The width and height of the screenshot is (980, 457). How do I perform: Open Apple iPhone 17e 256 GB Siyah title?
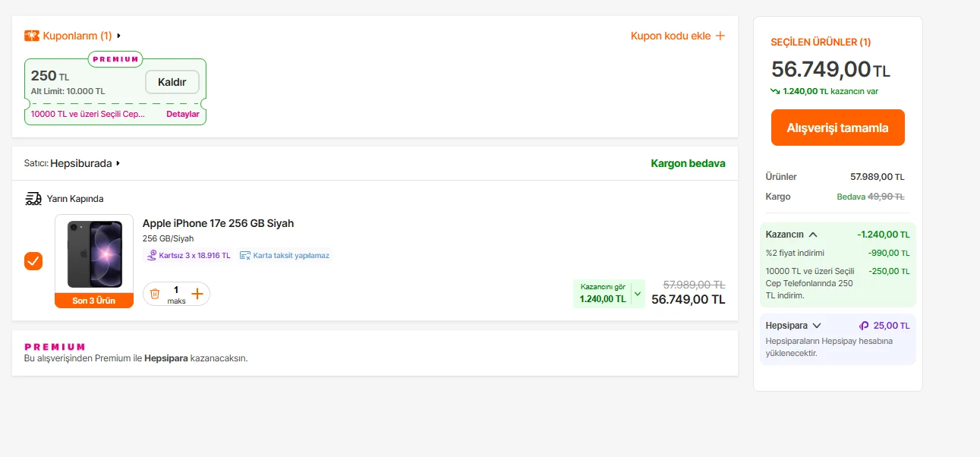pyautogui.click(x=218, y=223)
